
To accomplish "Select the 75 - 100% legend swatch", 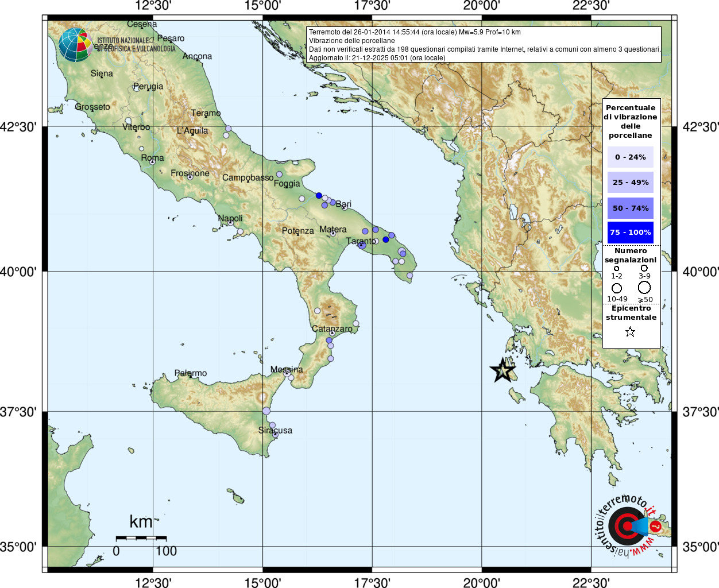I will [631, 233].
